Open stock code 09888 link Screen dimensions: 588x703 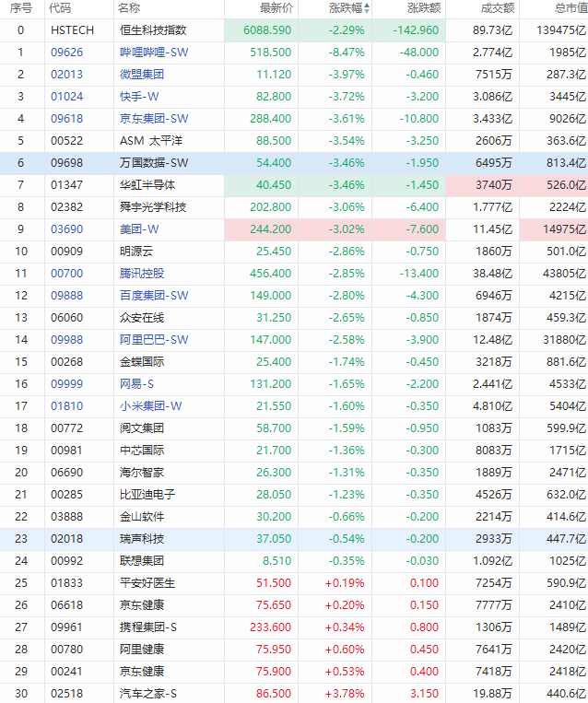pos(67,296)
